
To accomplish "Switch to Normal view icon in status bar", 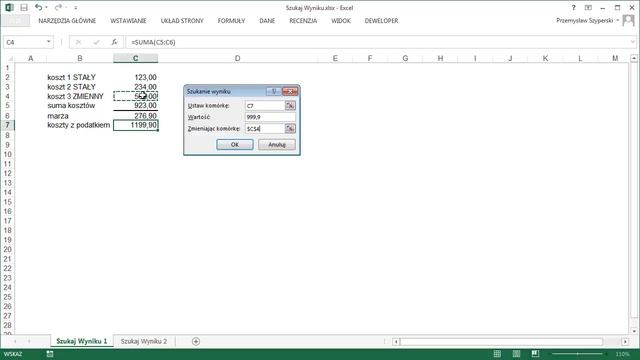I will 497,354.
